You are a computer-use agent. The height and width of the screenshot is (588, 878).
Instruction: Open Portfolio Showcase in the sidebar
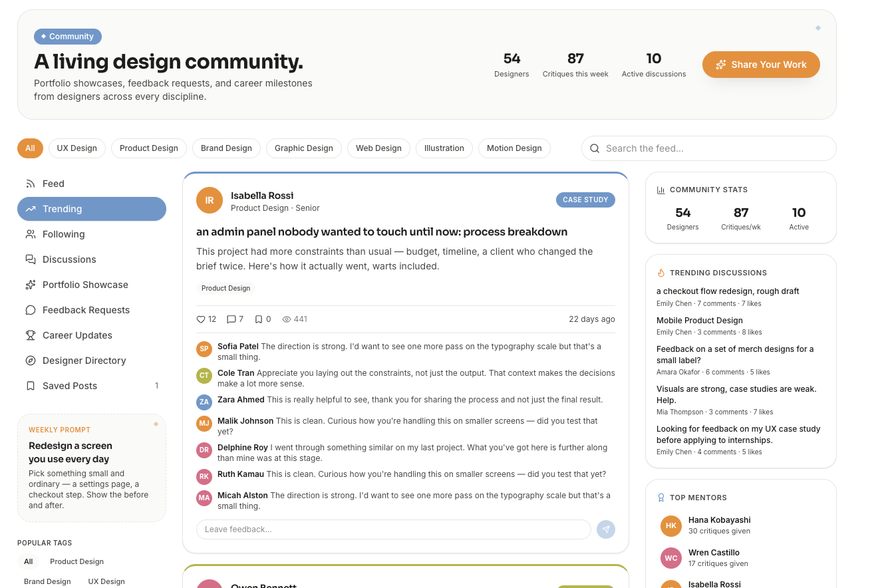tap(92, 285)
